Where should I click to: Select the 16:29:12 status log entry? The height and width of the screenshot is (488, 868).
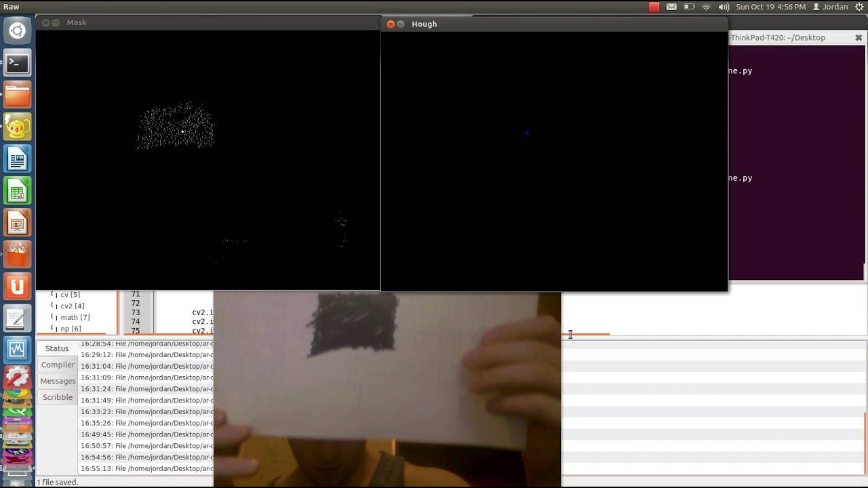tap(147, 354)
